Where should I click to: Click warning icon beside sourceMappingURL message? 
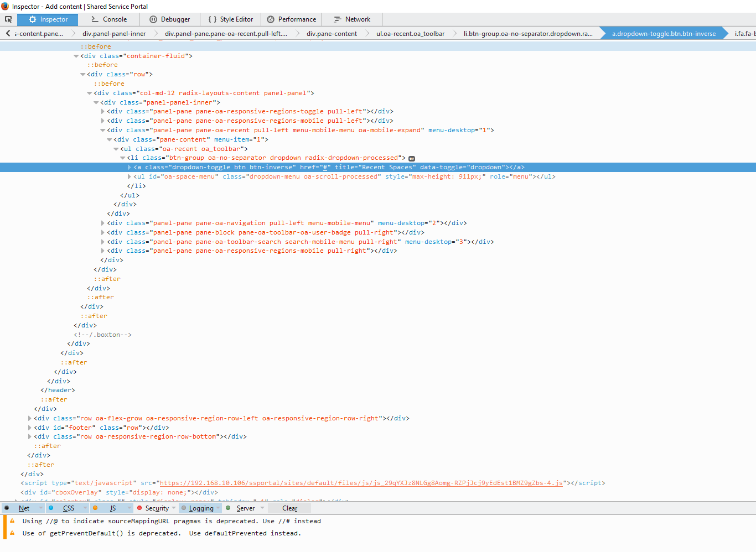click(12, 521)
